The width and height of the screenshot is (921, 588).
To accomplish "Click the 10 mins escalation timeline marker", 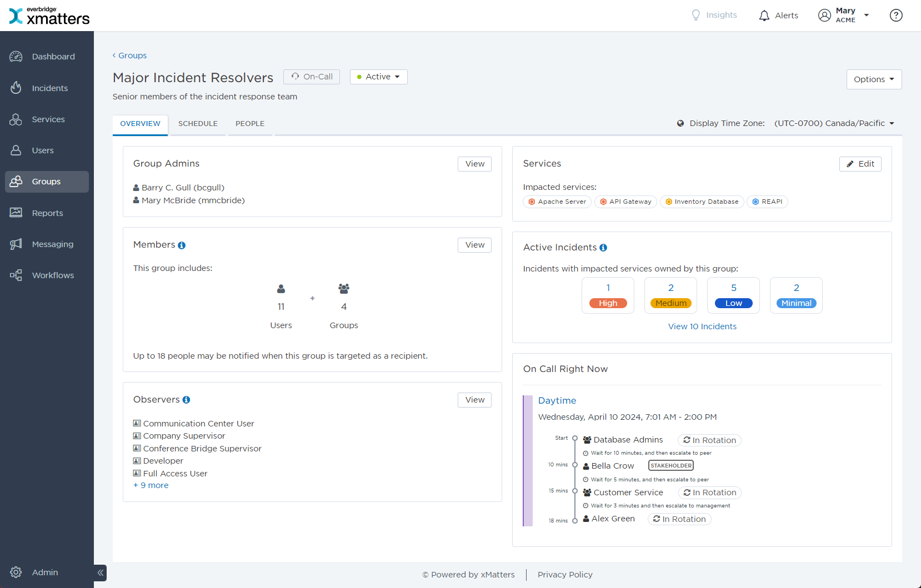I will point(575,465).
